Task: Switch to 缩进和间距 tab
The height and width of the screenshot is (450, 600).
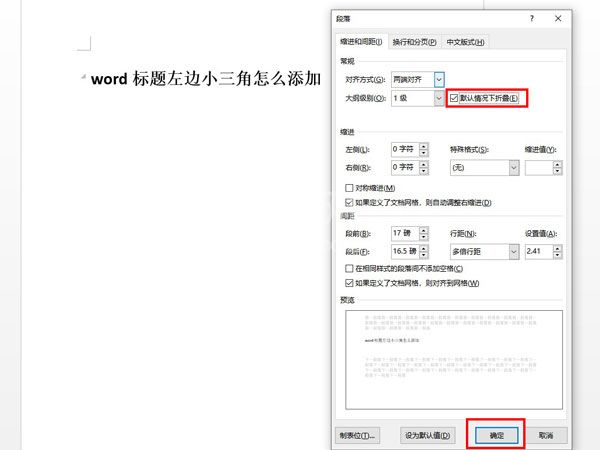Action: tap(361, 42)
